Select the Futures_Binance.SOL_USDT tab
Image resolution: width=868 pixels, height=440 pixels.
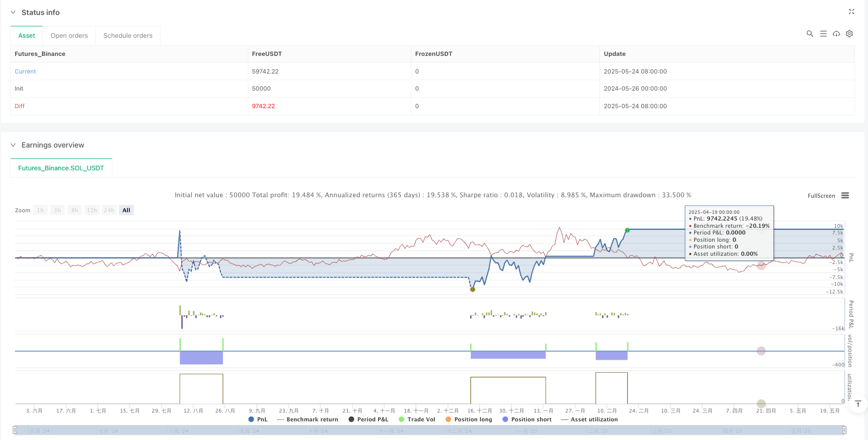61,168
